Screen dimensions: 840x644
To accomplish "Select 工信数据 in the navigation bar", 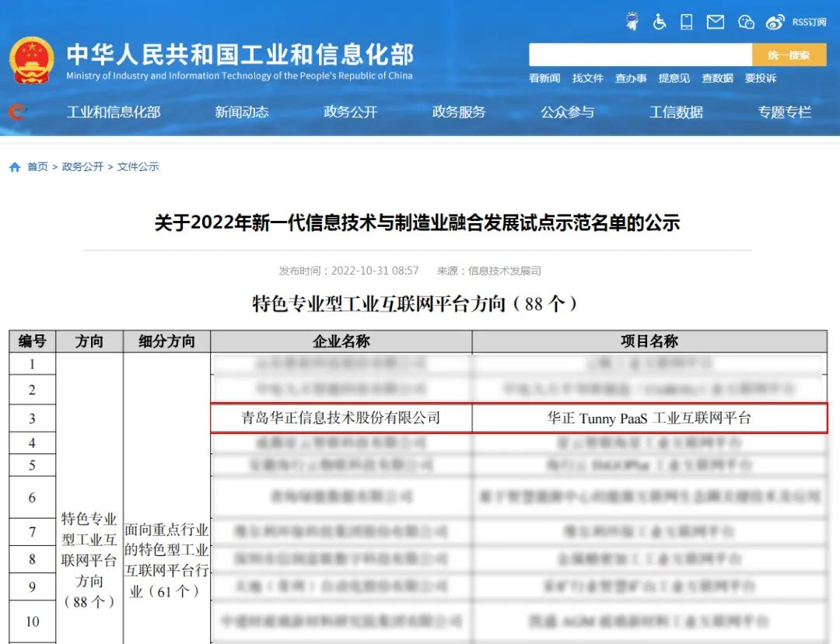I will click(x=676, y=112).
